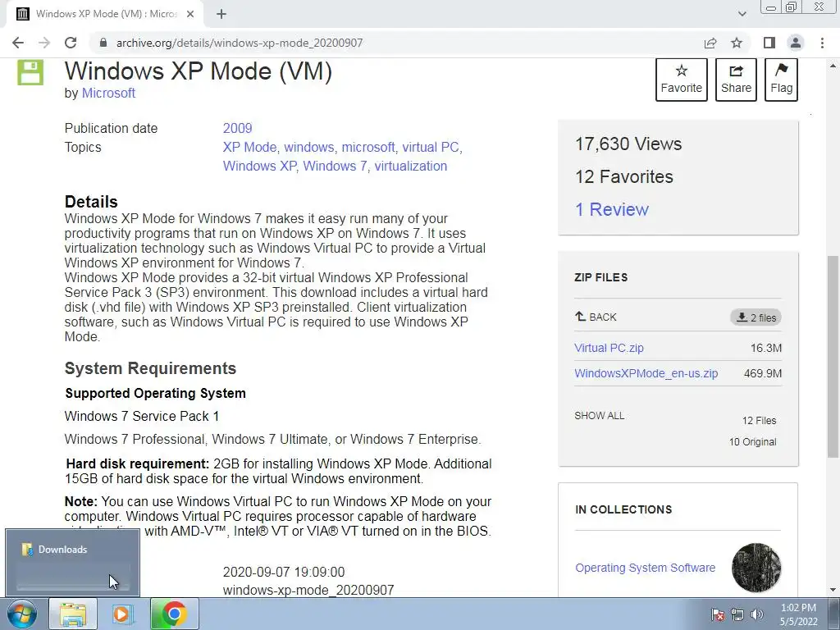Open the volume speaker icon
The width and height of the screenshot is (840, 630).
[757, 614]
